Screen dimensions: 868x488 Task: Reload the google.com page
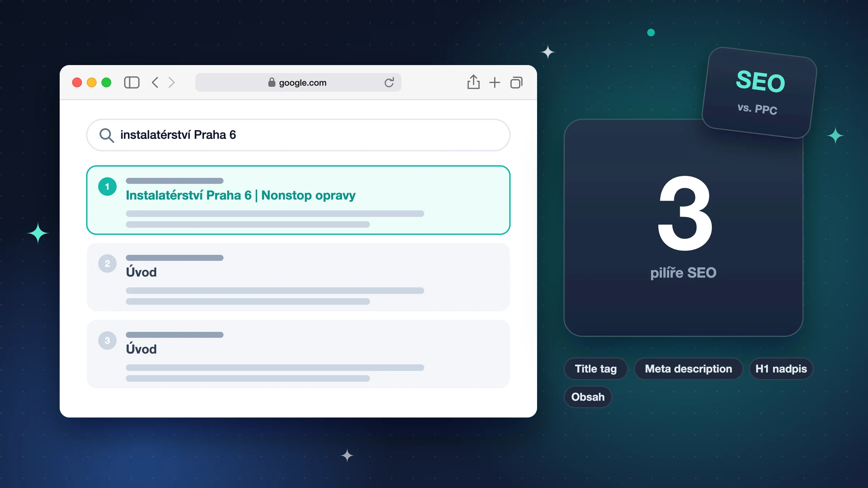pyautogui.click(x=389, y=82)
